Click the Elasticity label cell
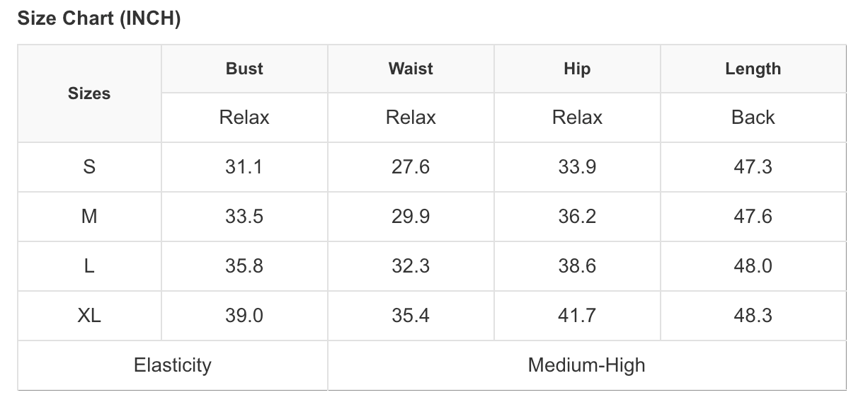868x412 pixels. point(173,365)
